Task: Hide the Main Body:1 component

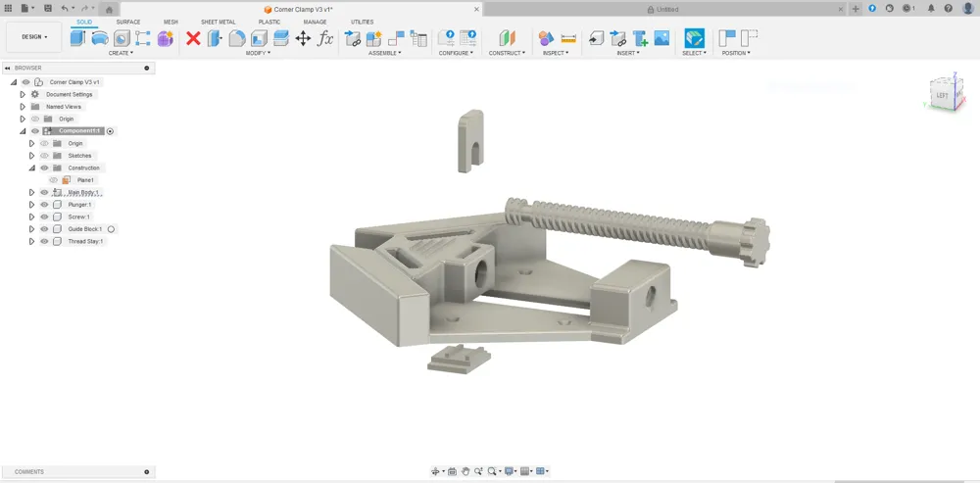Action: (44, 192)
